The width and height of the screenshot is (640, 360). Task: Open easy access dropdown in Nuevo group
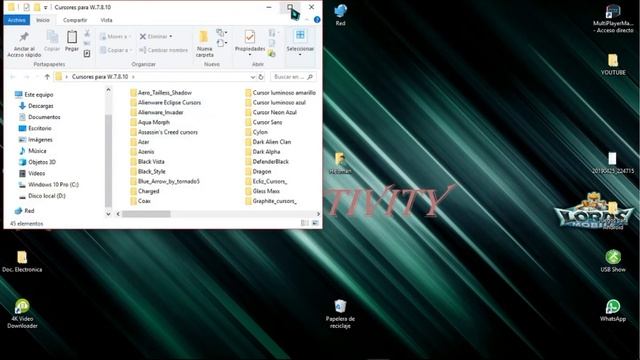coord(222,43)
